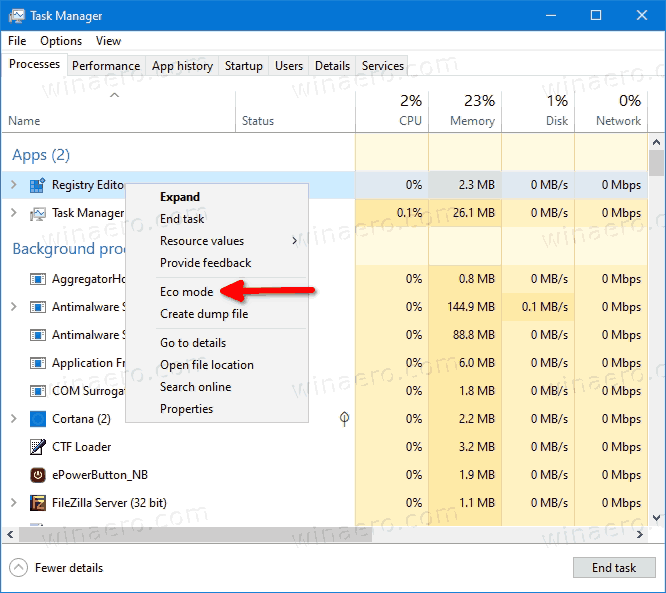Click the CTF Loader icon
This screenshot has width=666, height=593.
[x=38, y=447]
